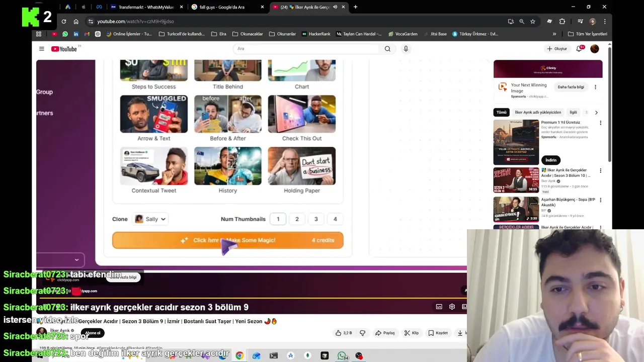Expand the Clone Sally dropdown
This screenshot has width=644, height=362.
[x=150, y=219]
